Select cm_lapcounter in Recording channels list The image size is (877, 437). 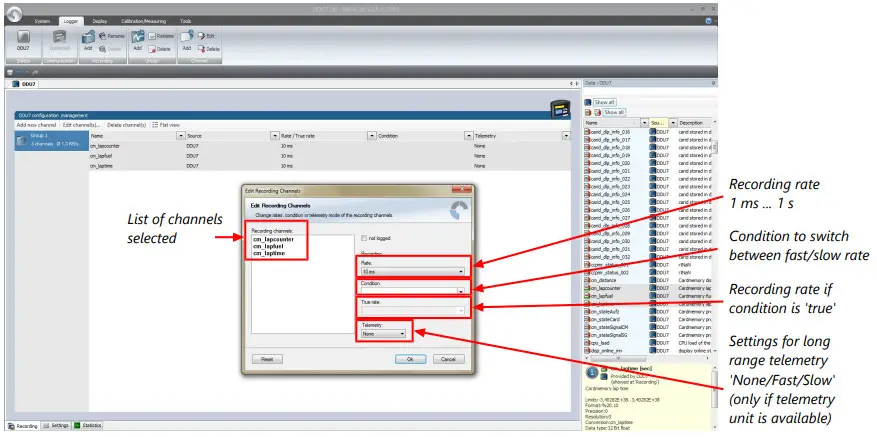[272, 239]
